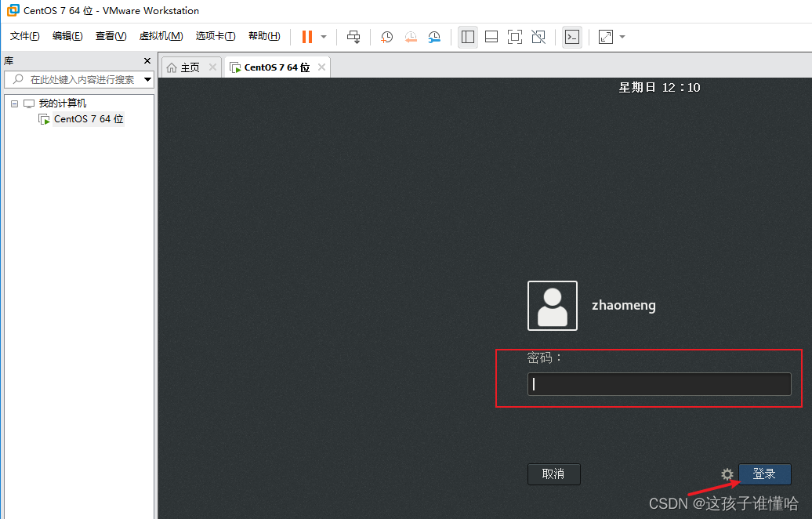This screenshot has height=519, width=812.
Task: Enter full screen mode
Action: point(515,37)
